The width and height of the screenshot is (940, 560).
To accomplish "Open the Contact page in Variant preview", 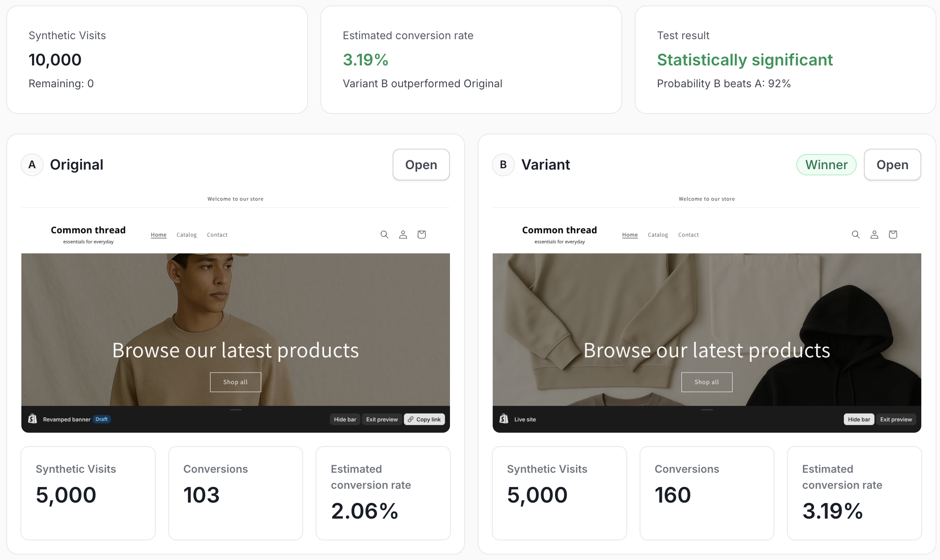I will pyautogui.click(x=688, y=235).
